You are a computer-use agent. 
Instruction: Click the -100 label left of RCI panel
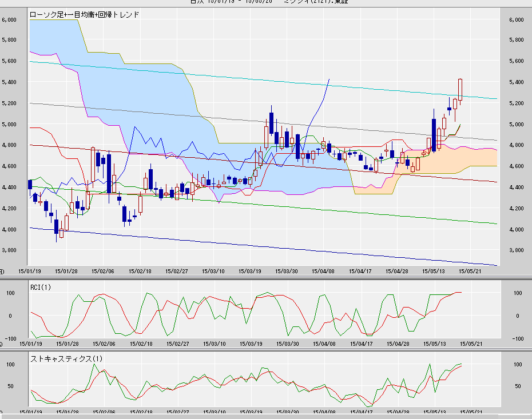pos(9,338)
